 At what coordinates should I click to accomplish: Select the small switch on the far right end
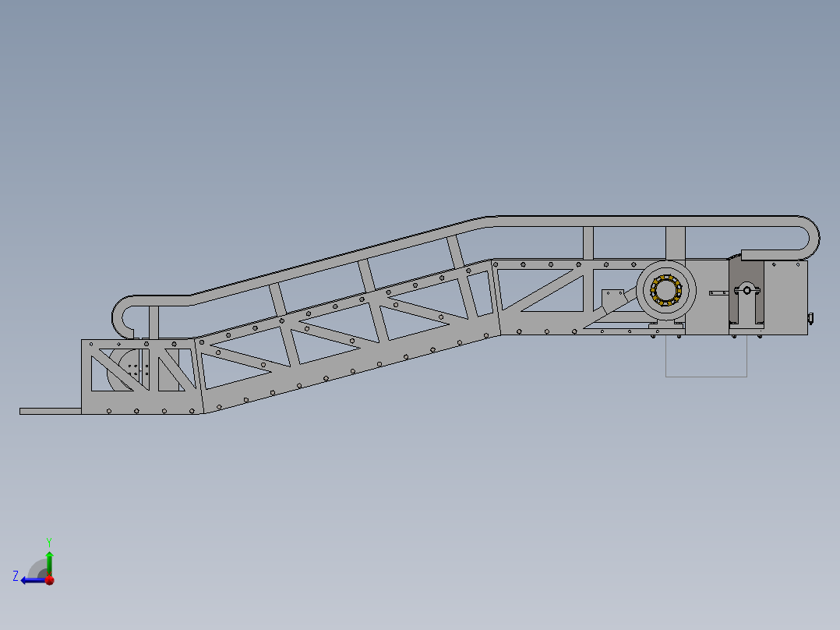tap(810, 318)
